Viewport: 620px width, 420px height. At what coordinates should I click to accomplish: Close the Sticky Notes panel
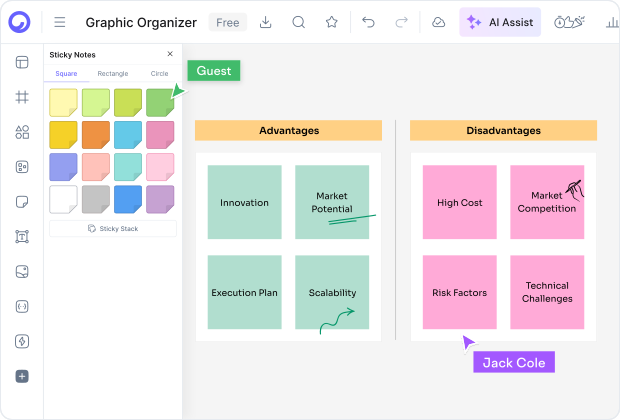point(170,54)
